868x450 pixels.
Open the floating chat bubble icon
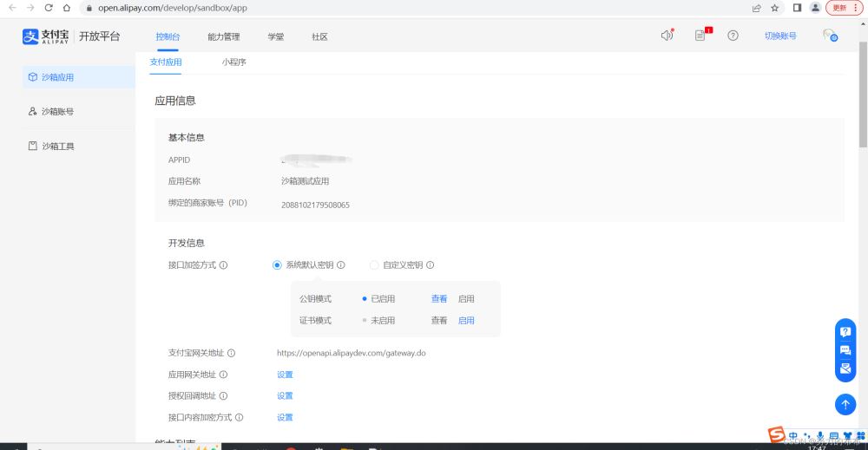tap(845, 350)
